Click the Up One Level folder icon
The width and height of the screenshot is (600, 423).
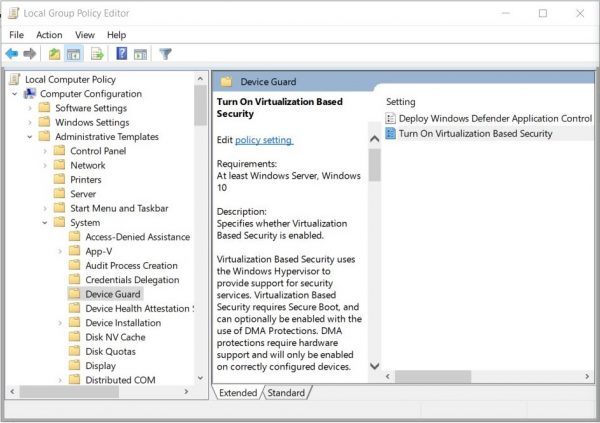(x=54, y=54)
